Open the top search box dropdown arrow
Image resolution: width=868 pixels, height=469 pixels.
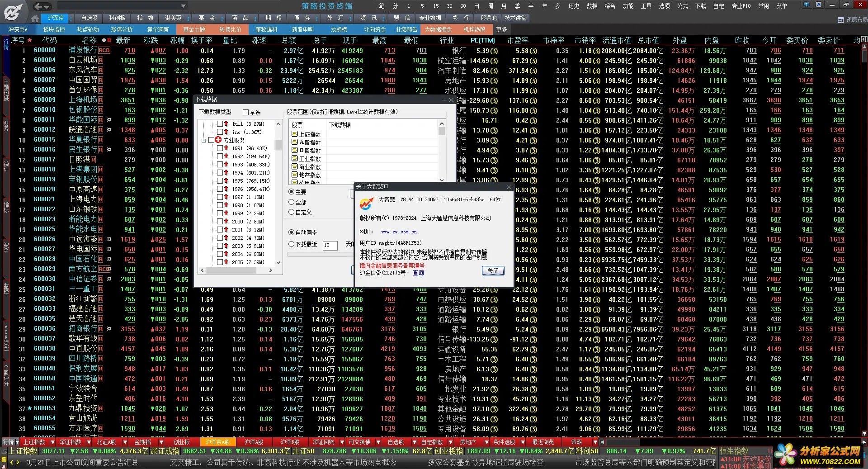183,6
